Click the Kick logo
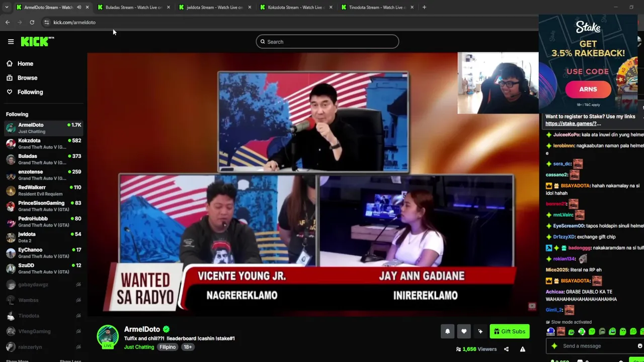 point(37,42)
